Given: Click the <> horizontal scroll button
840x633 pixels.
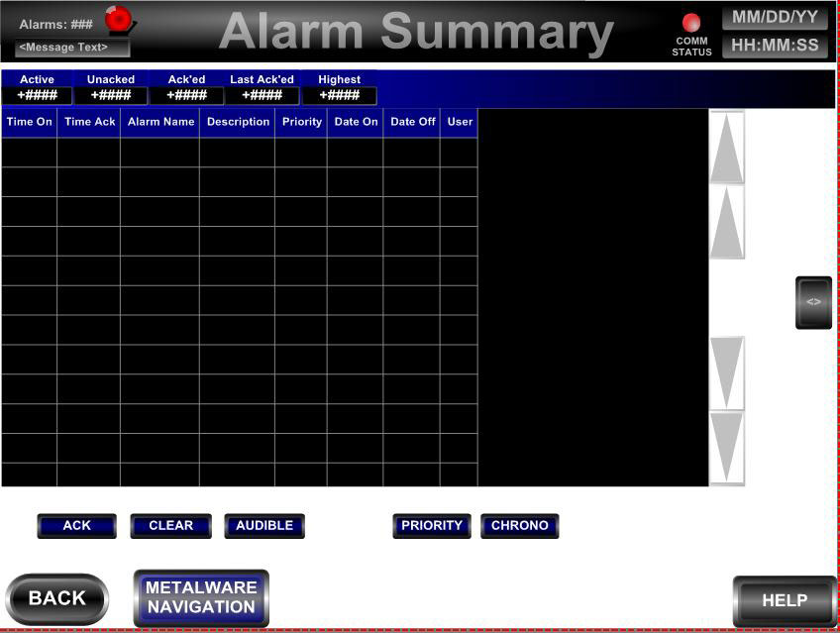Looking at the screenshot, I should [813, 302].
